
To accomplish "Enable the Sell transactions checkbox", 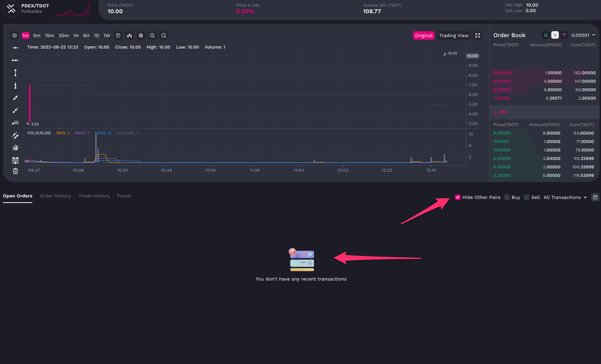I will [526, 197].
